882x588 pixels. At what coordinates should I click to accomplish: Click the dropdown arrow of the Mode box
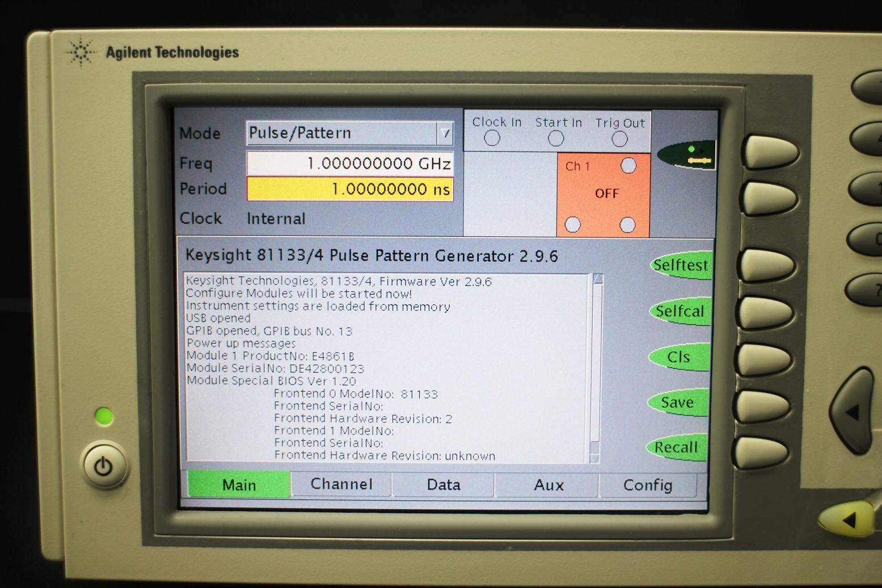pos(445,133)
